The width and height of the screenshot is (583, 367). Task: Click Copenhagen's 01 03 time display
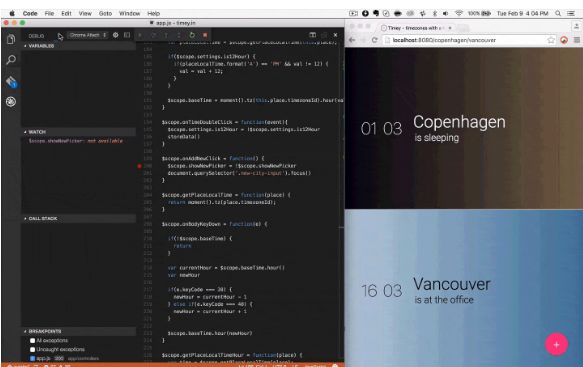pos(381,129)
